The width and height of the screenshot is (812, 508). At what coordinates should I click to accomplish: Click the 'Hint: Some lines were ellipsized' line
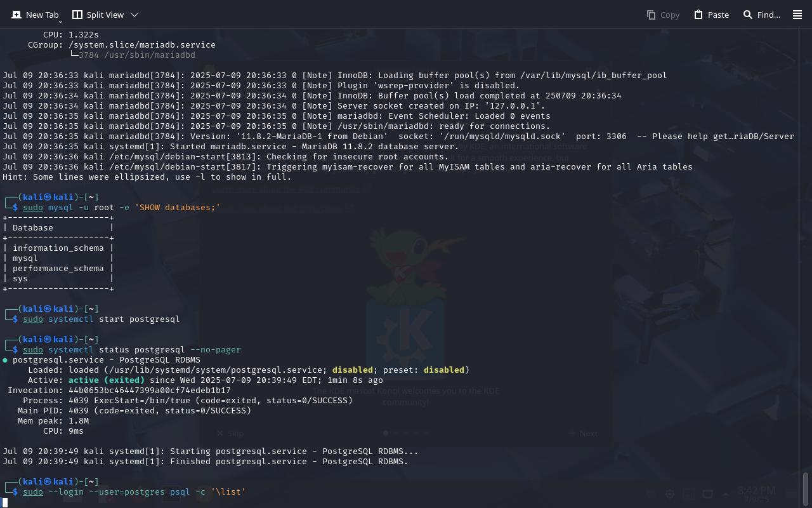[x=147, y=177]
